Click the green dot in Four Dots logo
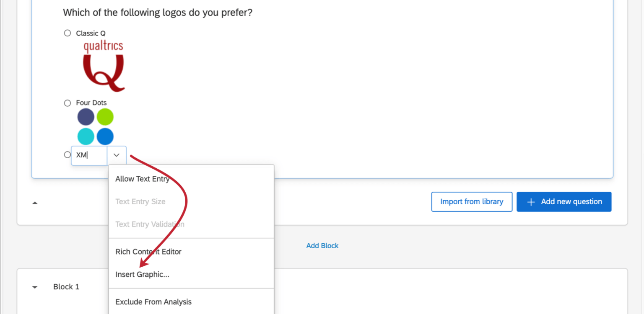Viewport: 644px width, 314px height. click(105, 117)
